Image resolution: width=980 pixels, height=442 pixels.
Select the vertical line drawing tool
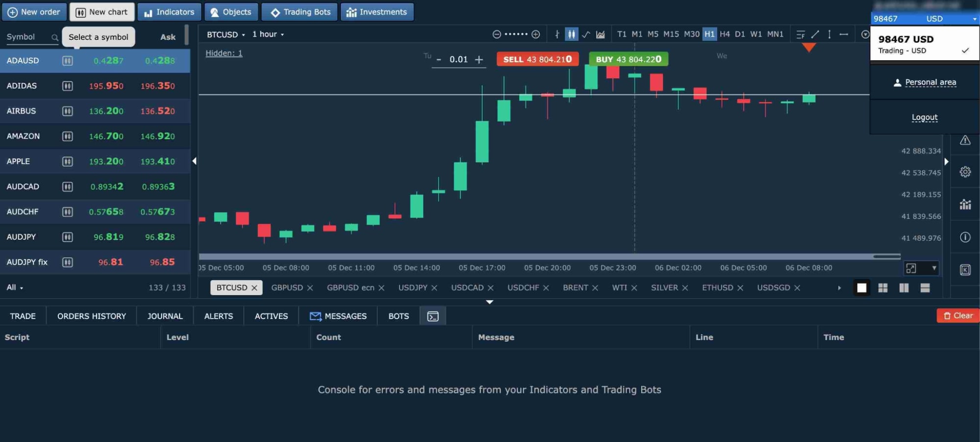[x=829, y=34]
